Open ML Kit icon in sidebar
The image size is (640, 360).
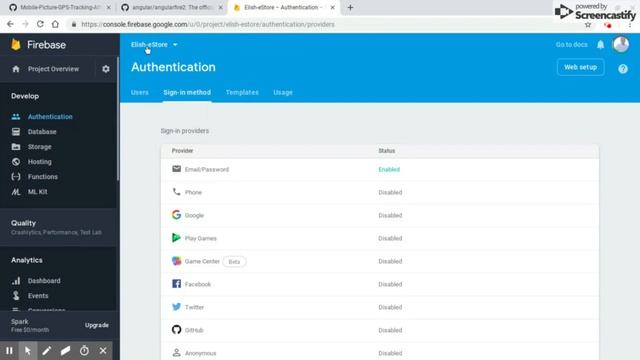click(x=16, y=192)
